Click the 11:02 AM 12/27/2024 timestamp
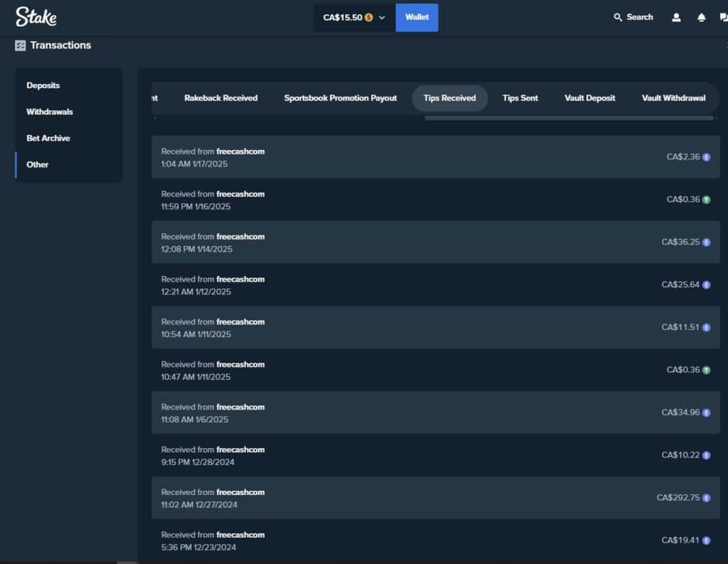Viewport: 728px width, 564px height. (199, 504)
